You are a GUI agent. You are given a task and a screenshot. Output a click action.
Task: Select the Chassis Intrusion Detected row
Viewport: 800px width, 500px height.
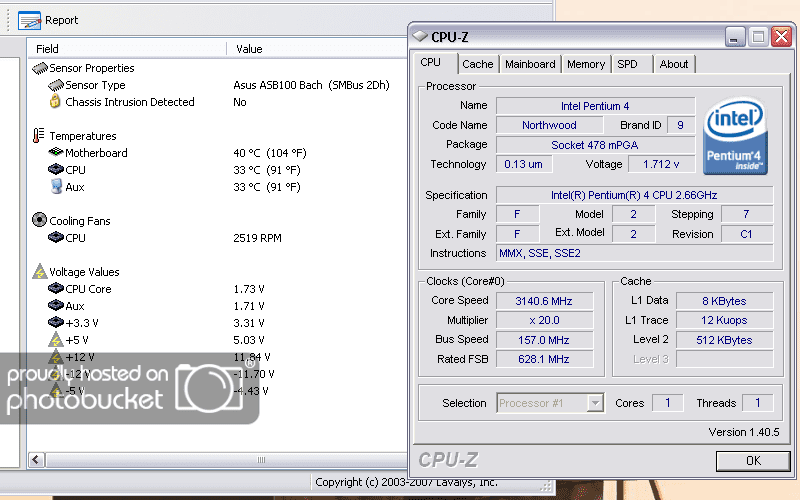tap(217, 102)
